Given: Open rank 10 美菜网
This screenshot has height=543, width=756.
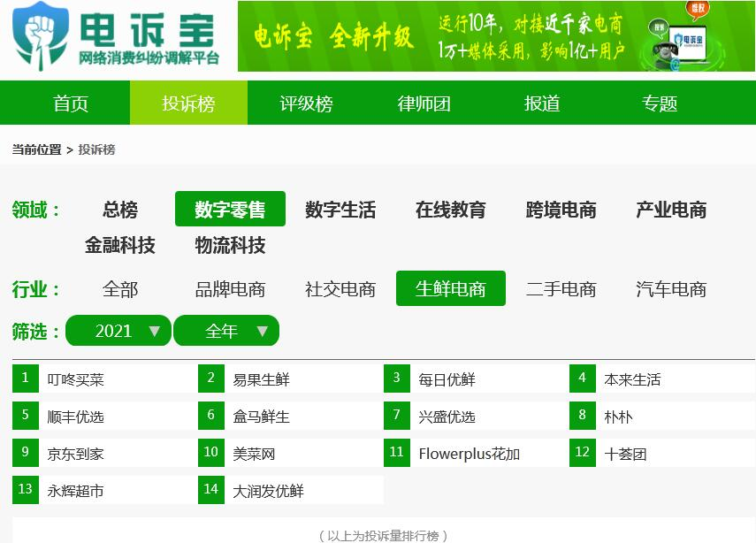Looking at the screenshot, I should click(291, 453).
